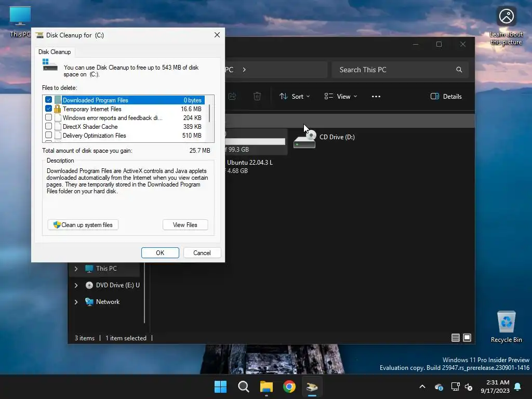Screen dimensions: 532x399
Task: Open the Sort dropdown in File Explorer
Action: (295, 96)
